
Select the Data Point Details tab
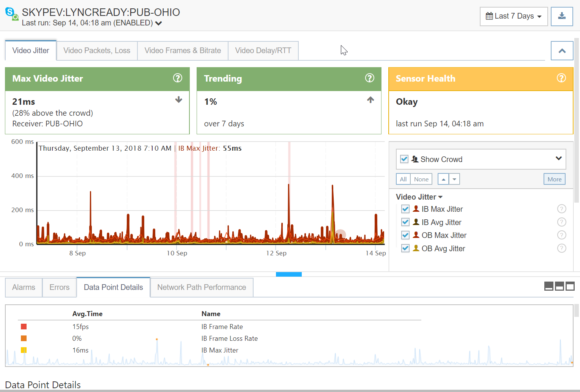113,287
